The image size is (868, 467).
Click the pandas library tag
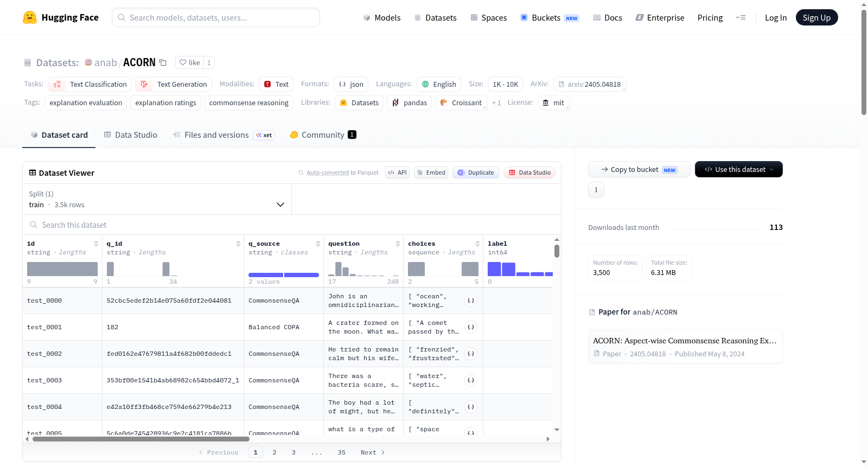click(x=410, y=103)
